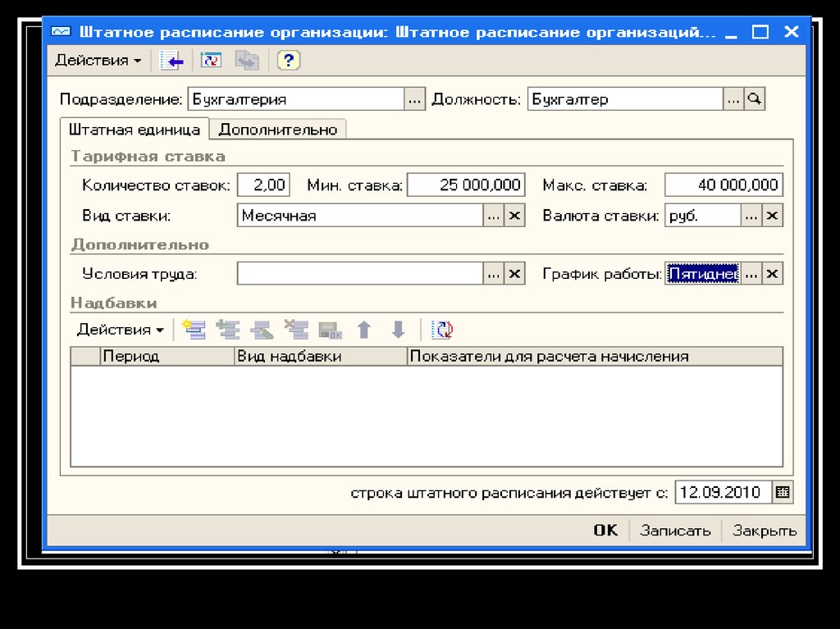Click the Записать button
Screen dimensions: 840x629
tap(675, 531)
